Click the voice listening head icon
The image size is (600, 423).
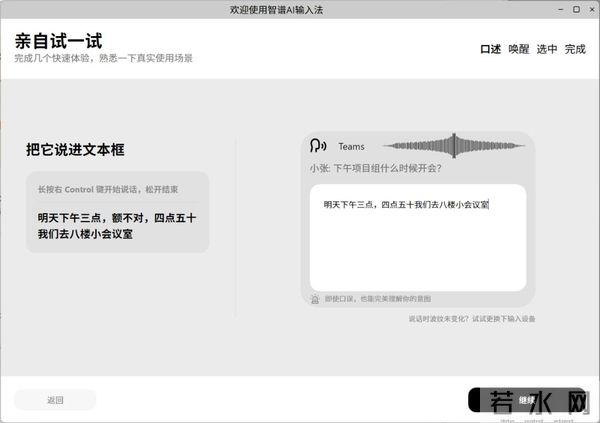318,146
